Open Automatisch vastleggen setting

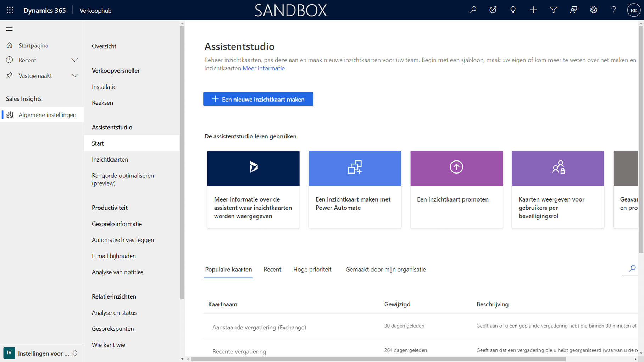(123, 240)
